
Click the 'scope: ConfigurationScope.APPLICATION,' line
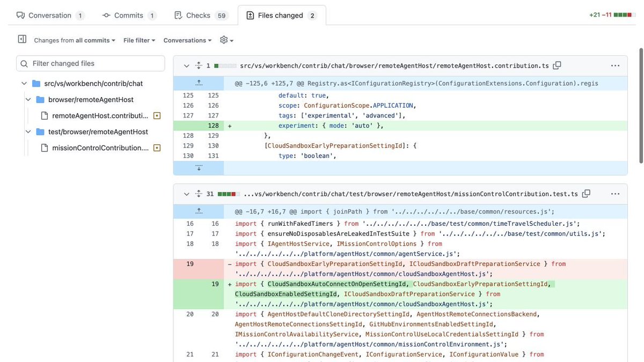tap(346, 105)
